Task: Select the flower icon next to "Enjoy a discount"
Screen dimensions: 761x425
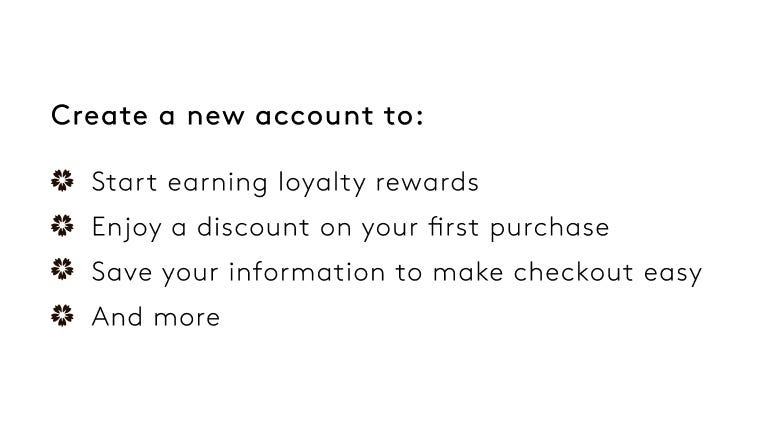Action: tap(62, 226)
